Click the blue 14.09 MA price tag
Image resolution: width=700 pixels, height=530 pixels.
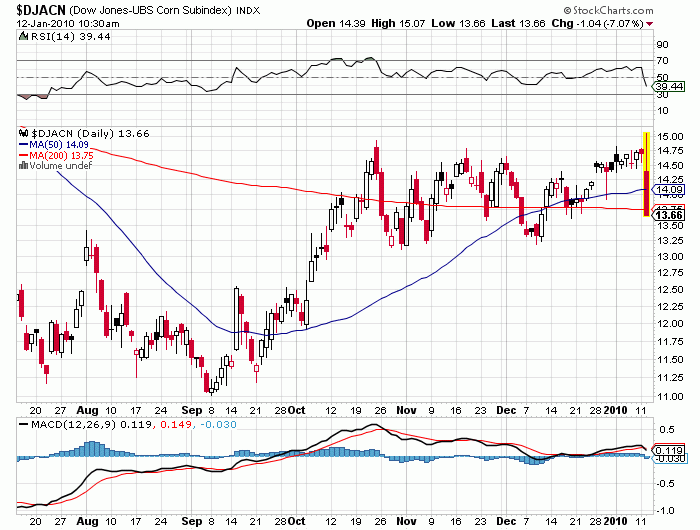(667, 189)
